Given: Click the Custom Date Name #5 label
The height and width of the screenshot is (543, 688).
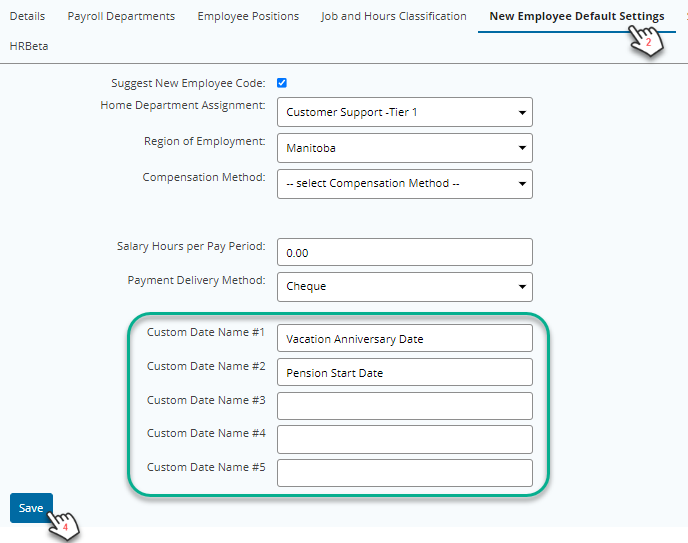Looking at the screenshot, I should (206, 467).
